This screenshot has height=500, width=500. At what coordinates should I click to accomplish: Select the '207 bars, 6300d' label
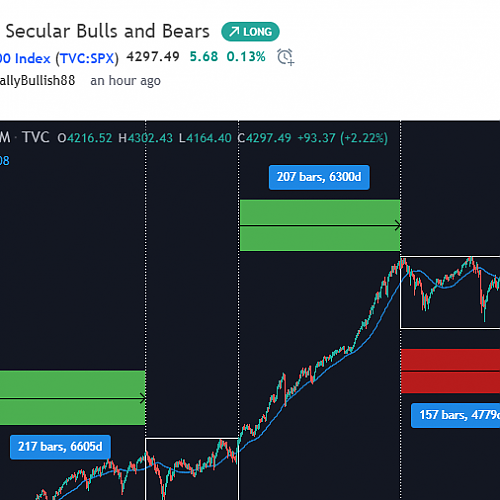point(319,177)
